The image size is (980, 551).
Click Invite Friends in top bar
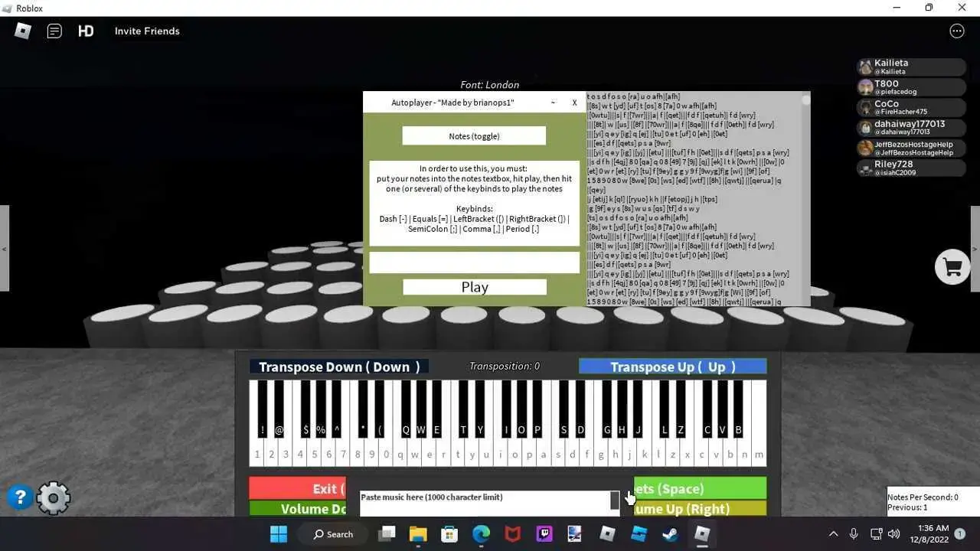pyautogui.click(x=147, y=31)
